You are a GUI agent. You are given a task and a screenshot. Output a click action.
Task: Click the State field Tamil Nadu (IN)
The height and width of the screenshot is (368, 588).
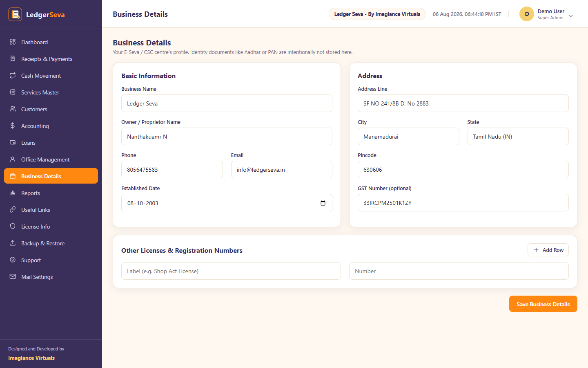point(518,137)
